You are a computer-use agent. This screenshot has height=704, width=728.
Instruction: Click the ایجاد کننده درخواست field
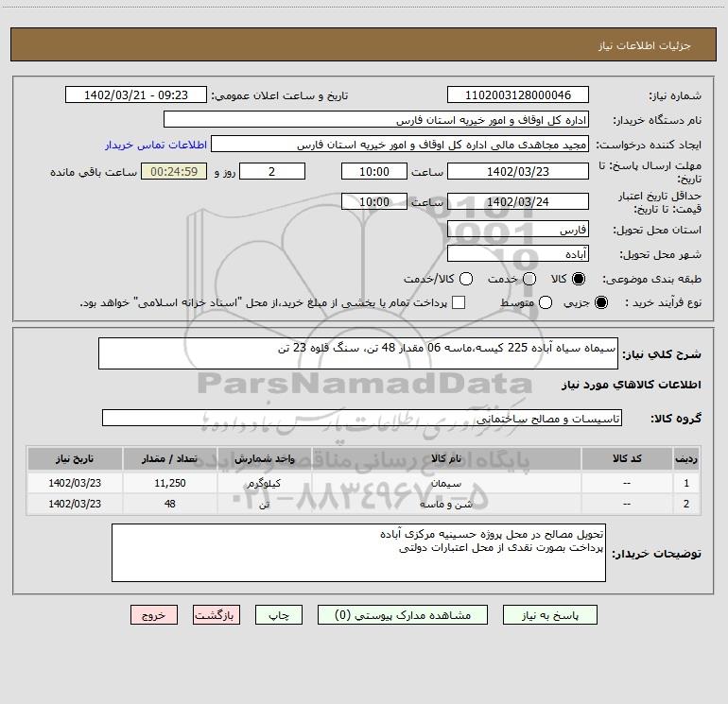400,144
